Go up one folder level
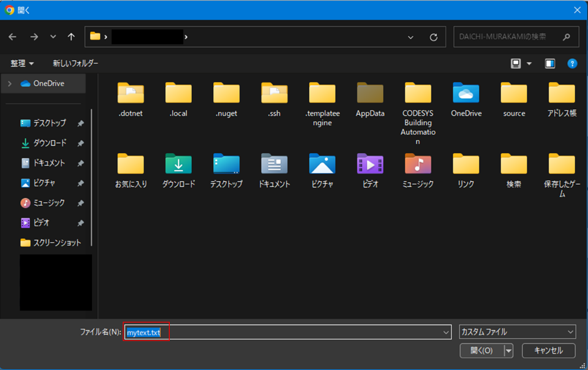 point(71,37)
